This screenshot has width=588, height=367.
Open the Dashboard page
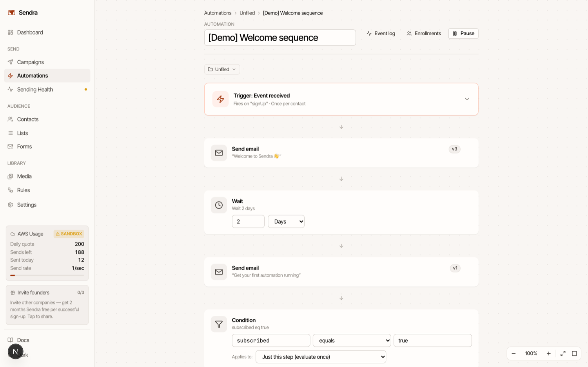[47, 33]
